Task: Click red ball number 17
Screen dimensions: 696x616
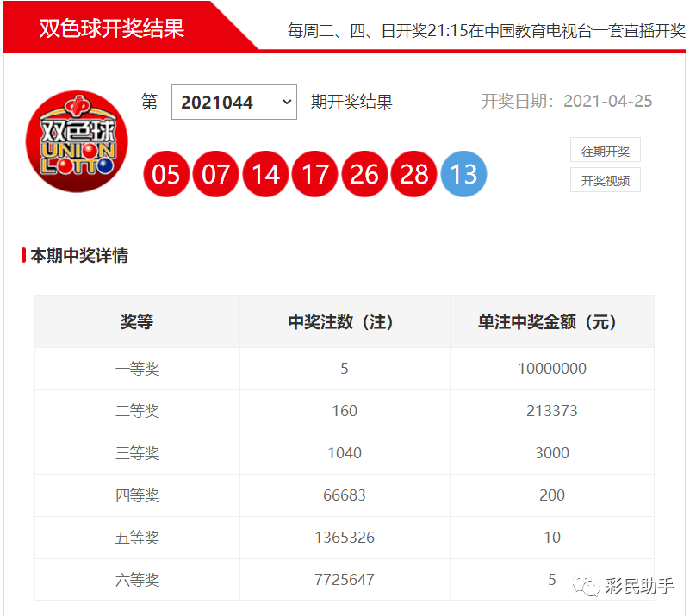Action: pyautogui.click(x=315, y=174)
